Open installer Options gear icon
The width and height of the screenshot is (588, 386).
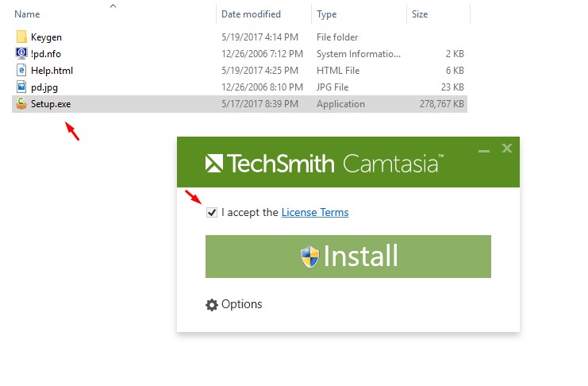pos(212,304)
